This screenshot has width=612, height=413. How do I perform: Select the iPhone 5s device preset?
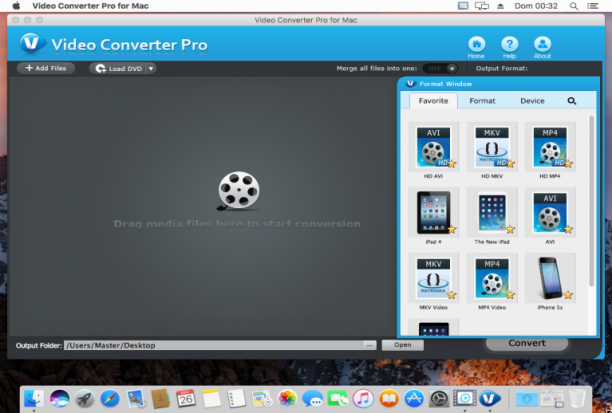click(x=550, y=278)
